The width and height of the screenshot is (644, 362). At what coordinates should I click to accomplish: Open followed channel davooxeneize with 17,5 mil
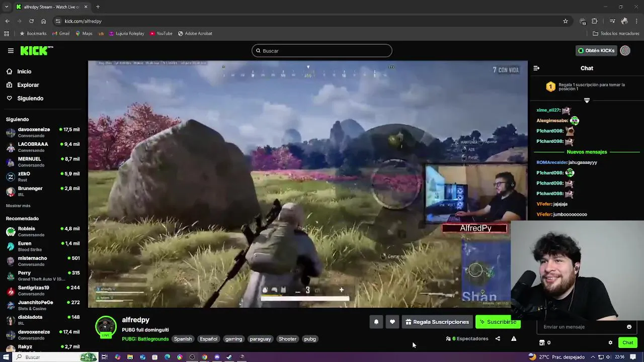(43, 132)
